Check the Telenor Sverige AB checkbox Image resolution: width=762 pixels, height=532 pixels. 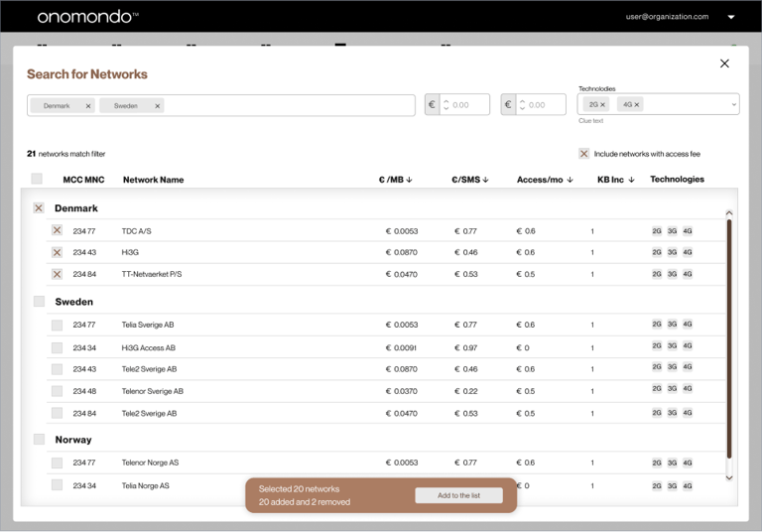point(57,390)
